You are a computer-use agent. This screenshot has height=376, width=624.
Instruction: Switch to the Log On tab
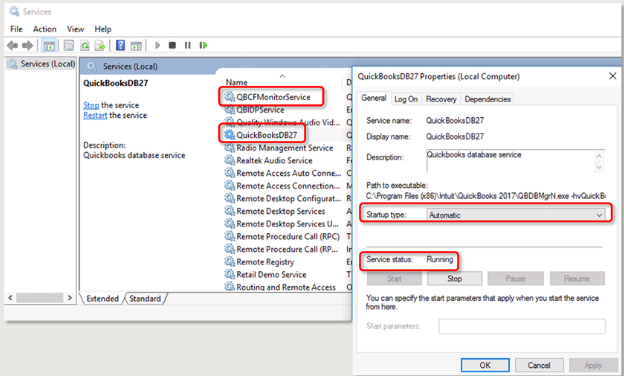[406, 99]
